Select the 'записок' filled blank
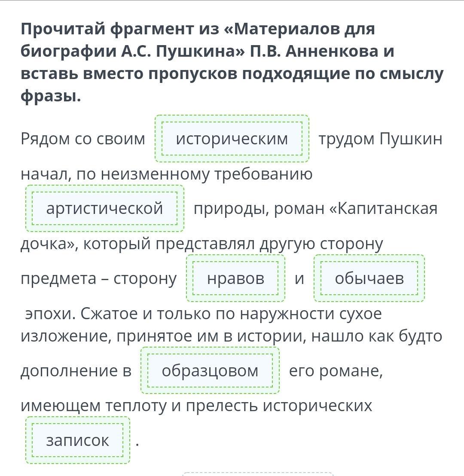 [x=77, y=440]
